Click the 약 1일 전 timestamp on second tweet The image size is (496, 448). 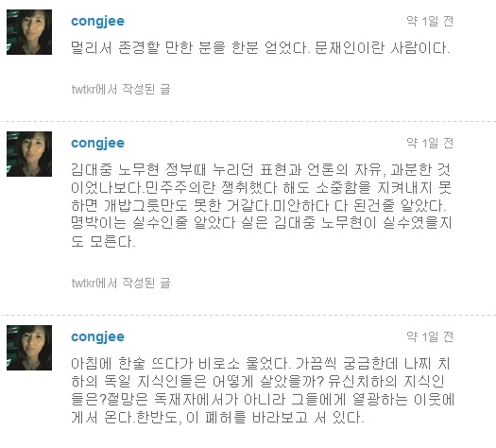pyautogui.click(x=430, y=143)
